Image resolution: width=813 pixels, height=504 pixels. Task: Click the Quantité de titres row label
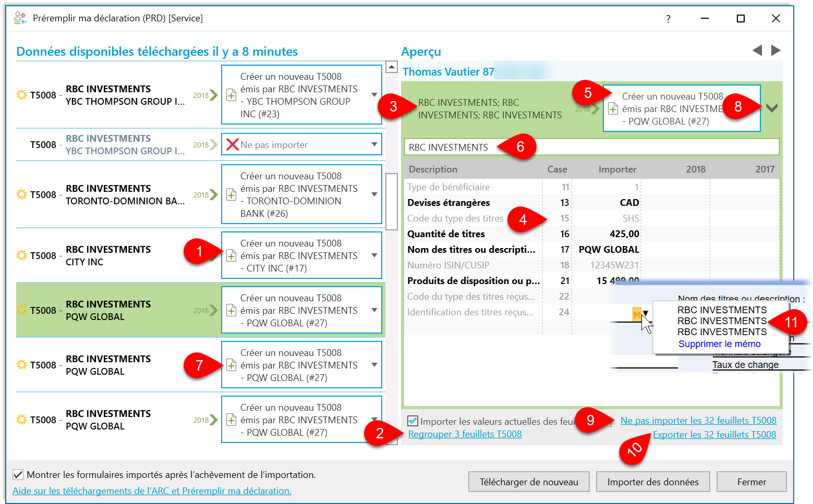pos(446,234)
